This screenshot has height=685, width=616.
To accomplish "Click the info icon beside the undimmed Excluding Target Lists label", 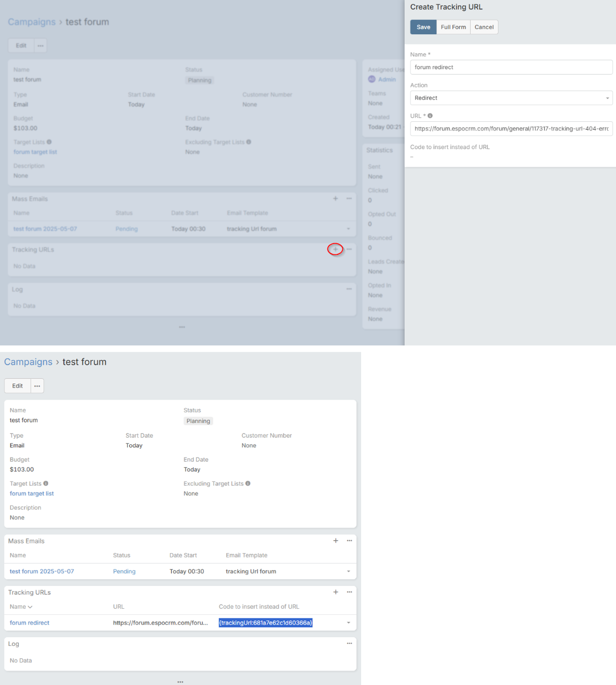I will [248, 483].
